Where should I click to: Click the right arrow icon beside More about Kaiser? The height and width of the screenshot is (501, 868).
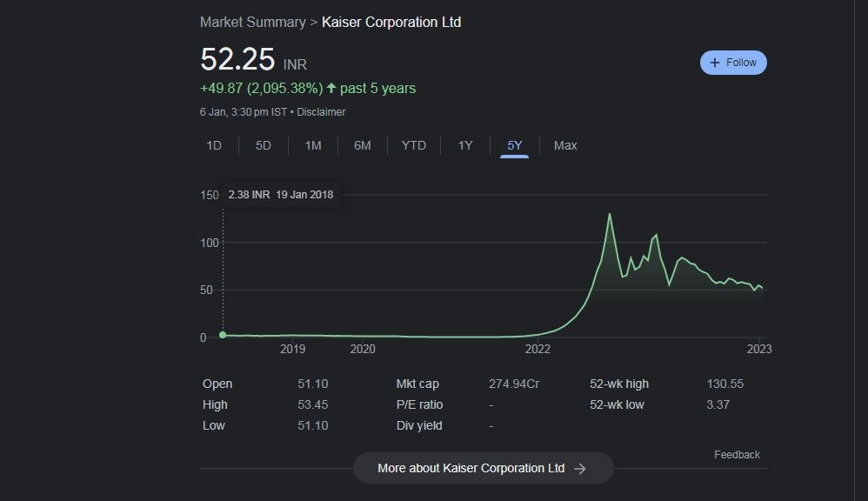(x=580, y=469)
